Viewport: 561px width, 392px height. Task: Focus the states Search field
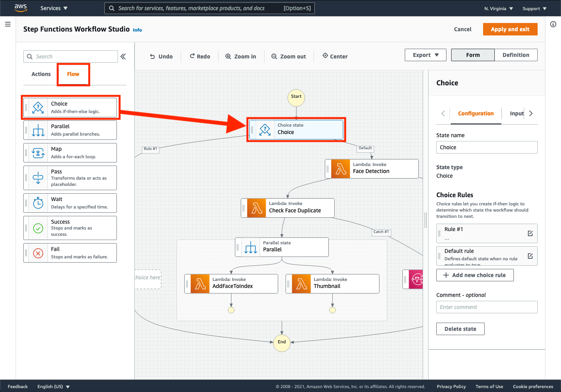71,57
